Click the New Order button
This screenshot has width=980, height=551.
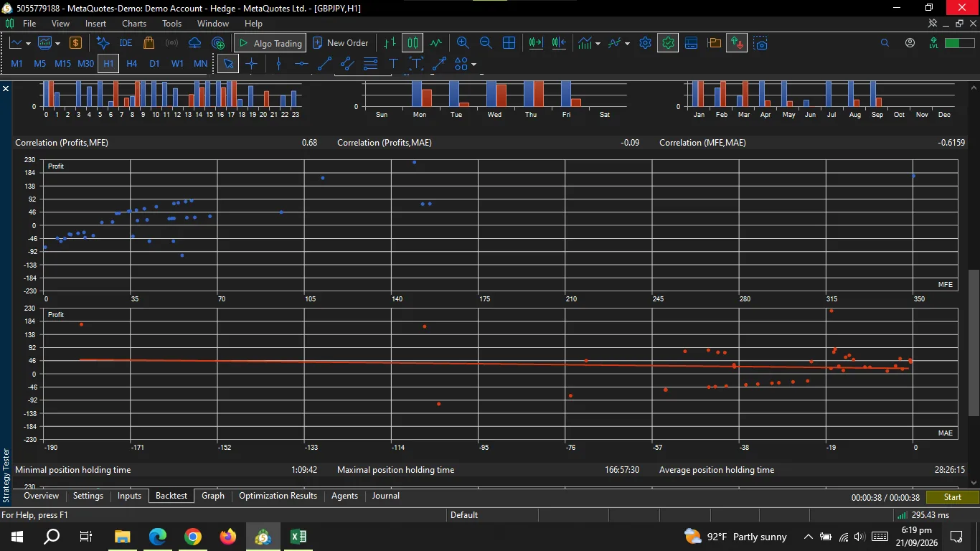[x=341, y=43]
